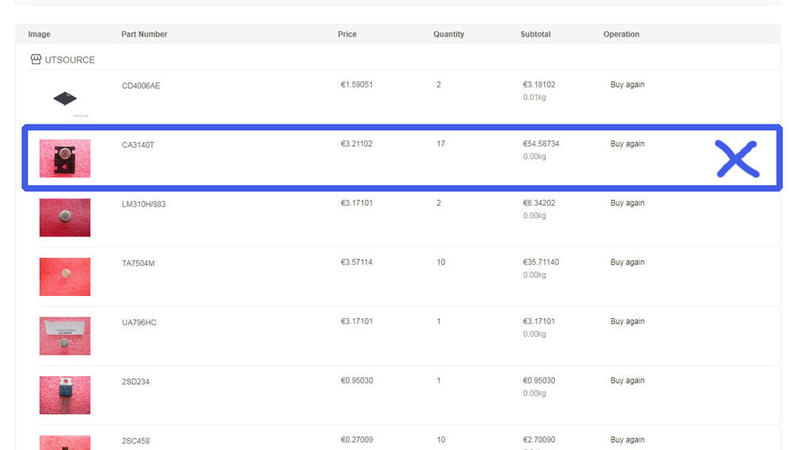
Task: Click the blue X mark on CA3140T row
Action: [x=737, y=159]
